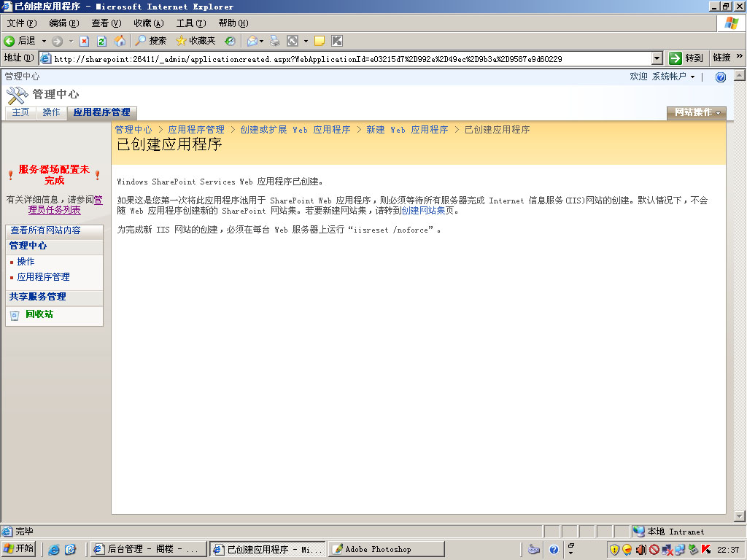The height and width of the screenshot is (560, 747).
Task: Open the 工具(T) menu
Action: coord(191,23)
